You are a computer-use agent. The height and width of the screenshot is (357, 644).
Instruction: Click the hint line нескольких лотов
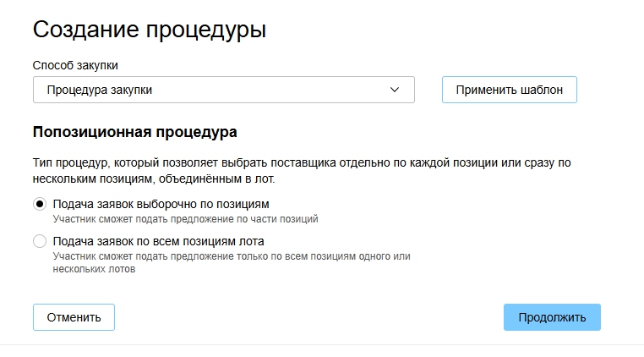pyautogui.click(x=94, y=271)
